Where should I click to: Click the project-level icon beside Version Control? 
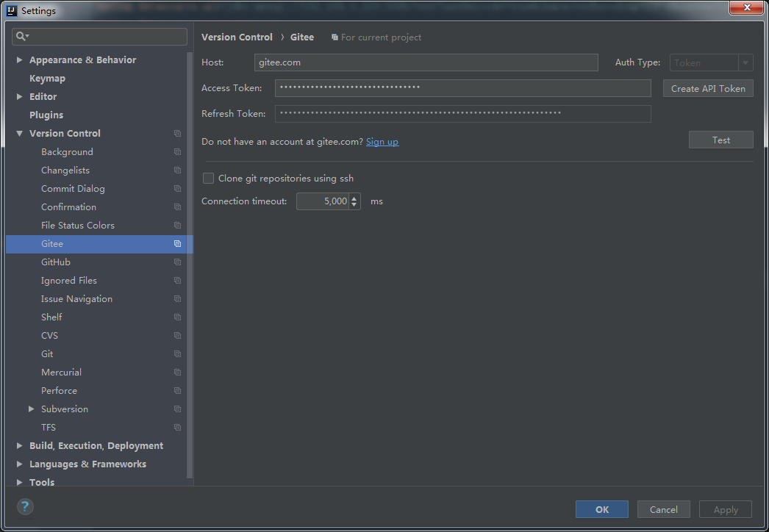coord(177,134)
